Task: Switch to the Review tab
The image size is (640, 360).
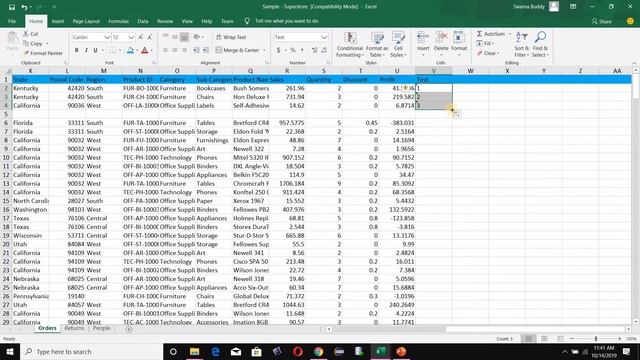Action: [165, 21]
